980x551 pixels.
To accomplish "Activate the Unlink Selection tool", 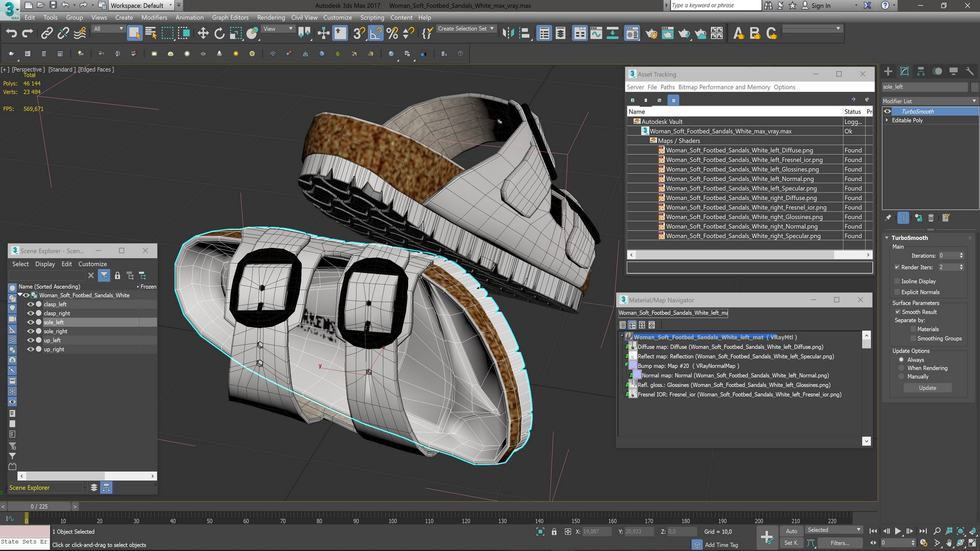I will pos(63,34).
